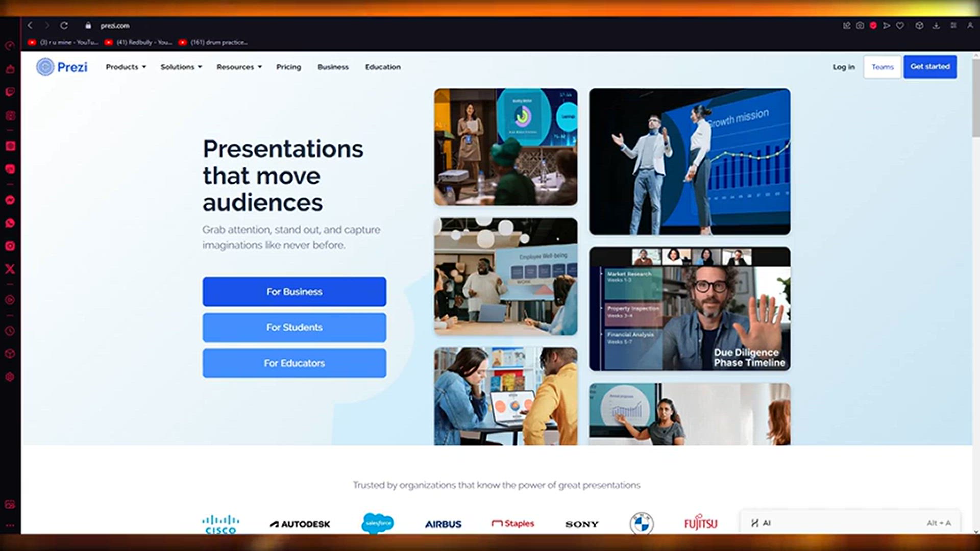Viewport: 980px width, 551px height.
Task: Open the Business nav item
Action: click(x=333, y=67)
